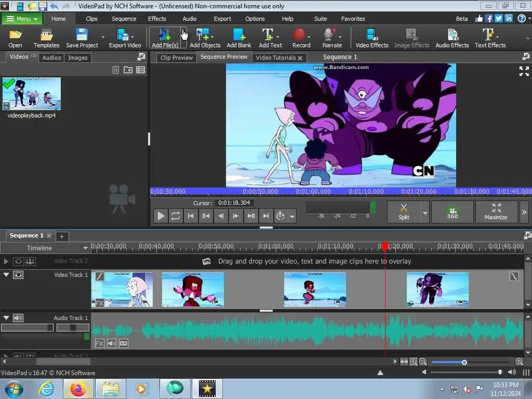Click the FX badge on the first video clip

coord(99,303)
